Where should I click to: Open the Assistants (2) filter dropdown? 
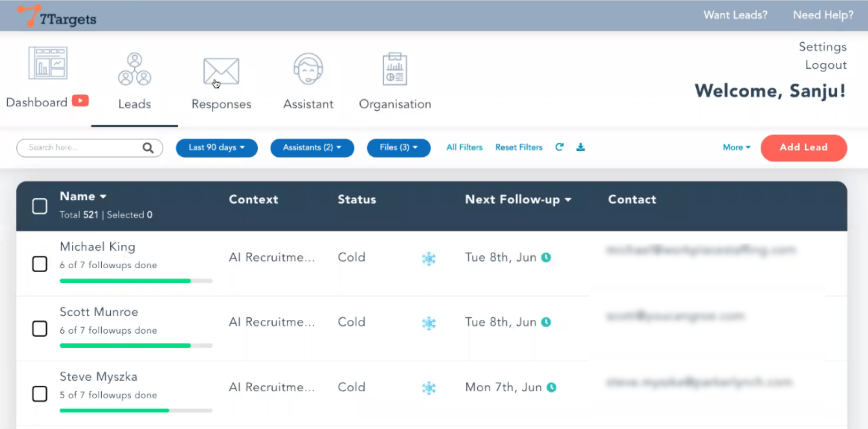(x=312, y=148)
